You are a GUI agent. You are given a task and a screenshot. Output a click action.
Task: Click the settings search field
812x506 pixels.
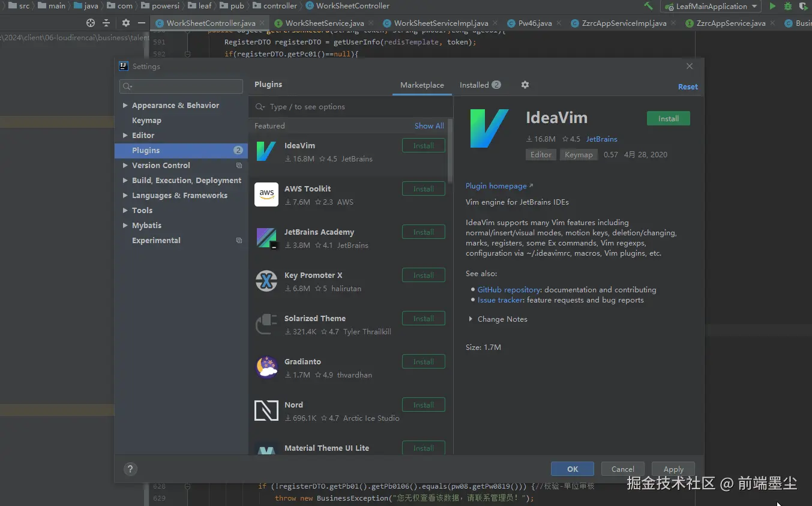click(181, 86)
